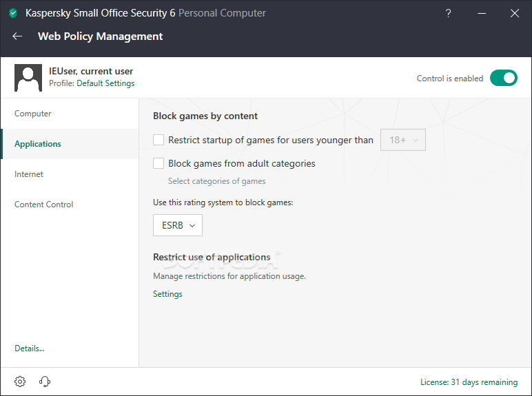Open the ESRB rating system dropdown
532x396 pixels.
[x=177, y=225]
